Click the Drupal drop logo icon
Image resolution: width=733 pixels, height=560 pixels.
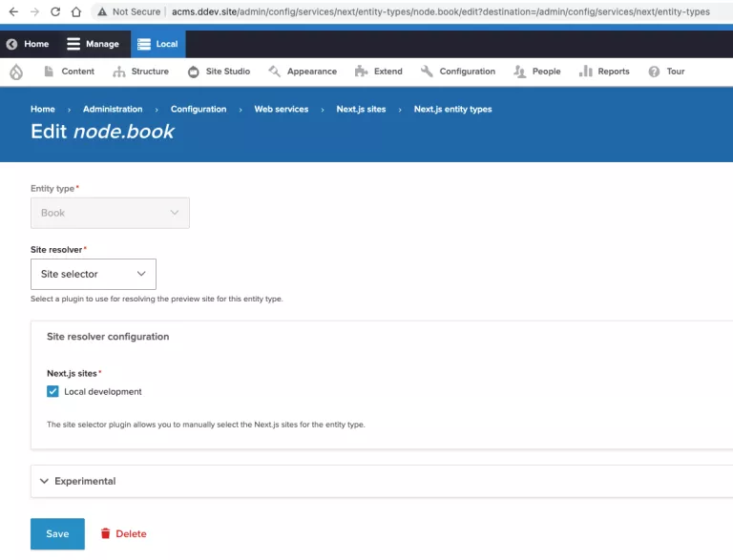(16, 72)
